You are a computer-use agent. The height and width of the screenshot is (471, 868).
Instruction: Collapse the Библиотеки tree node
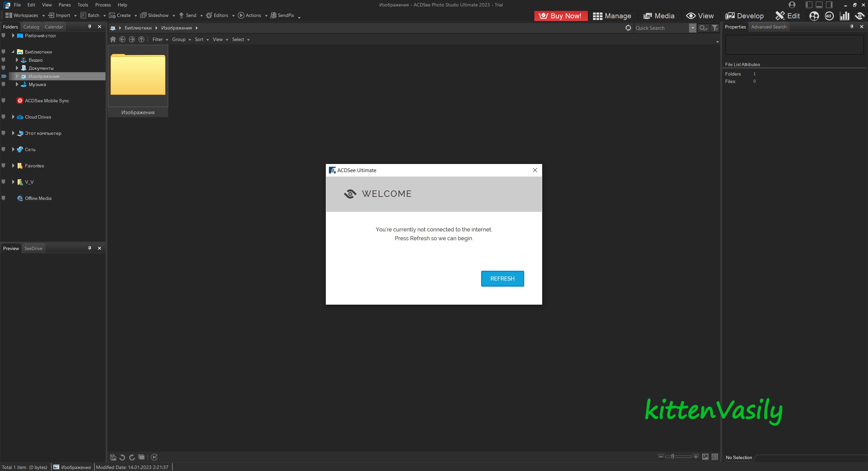pos(13,52)
